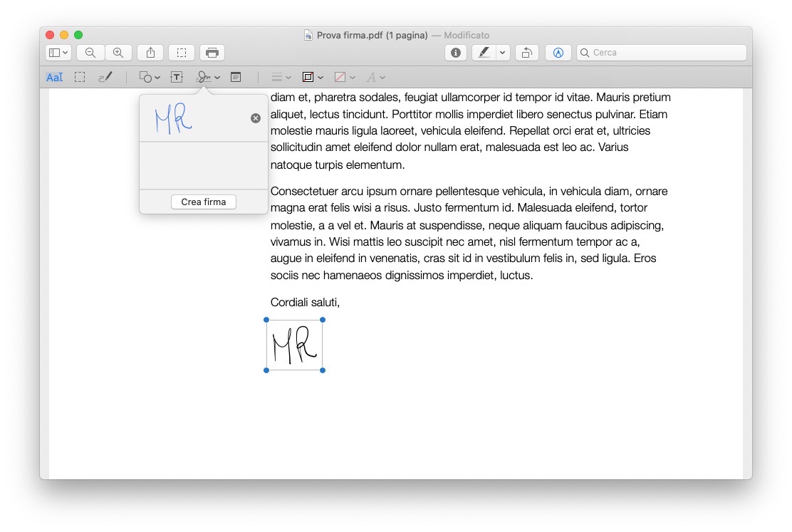The width and height of the screenshot is (792, 532).
Task: Select the highlight pen tool
Action: pyautogui.click(x=484, y=53)
